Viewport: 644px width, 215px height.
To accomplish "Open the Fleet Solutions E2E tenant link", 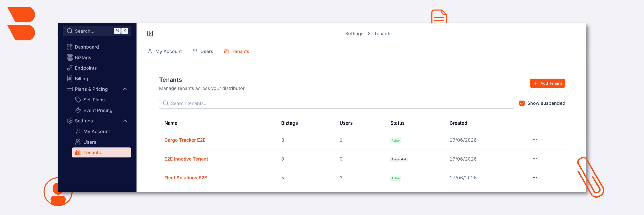I will click(186, 178).
